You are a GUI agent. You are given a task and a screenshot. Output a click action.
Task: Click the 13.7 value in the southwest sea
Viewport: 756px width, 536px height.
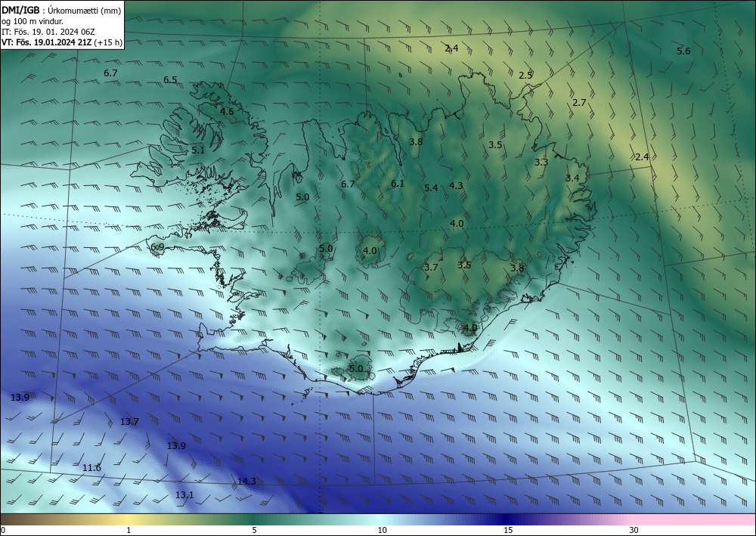click(x=129, y=422)
